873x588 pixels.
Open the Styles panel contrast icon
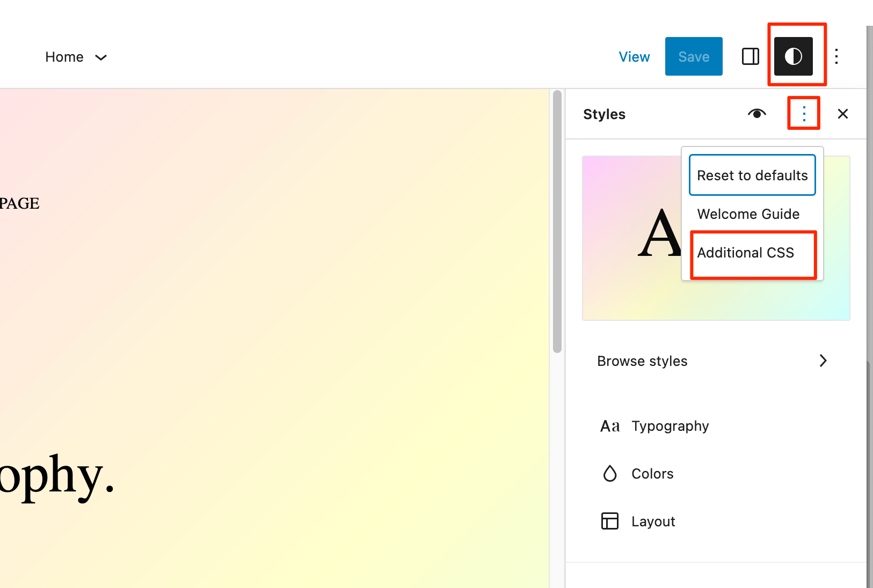(793, 56)
